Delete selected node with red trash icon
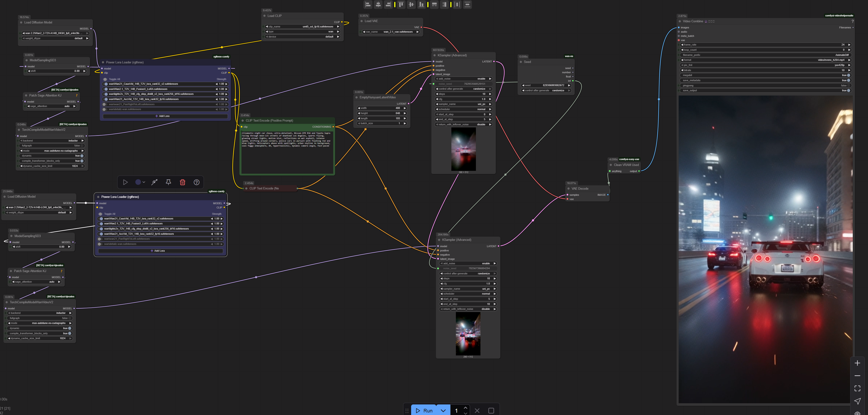Image resolution: width=868 pixels, height=415 pixels. point(183,182)
